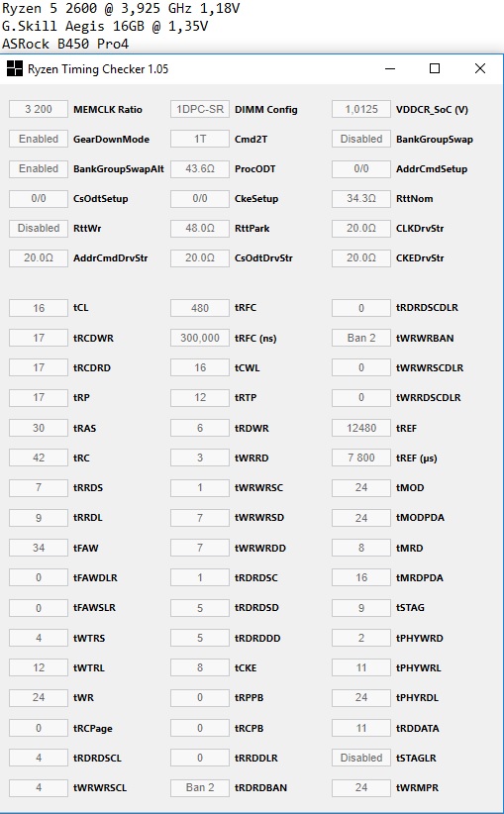Screen dimensions: 504x814
Task: Click the VDDCR_SoC voltage field
Action: [x=361, y=109]
